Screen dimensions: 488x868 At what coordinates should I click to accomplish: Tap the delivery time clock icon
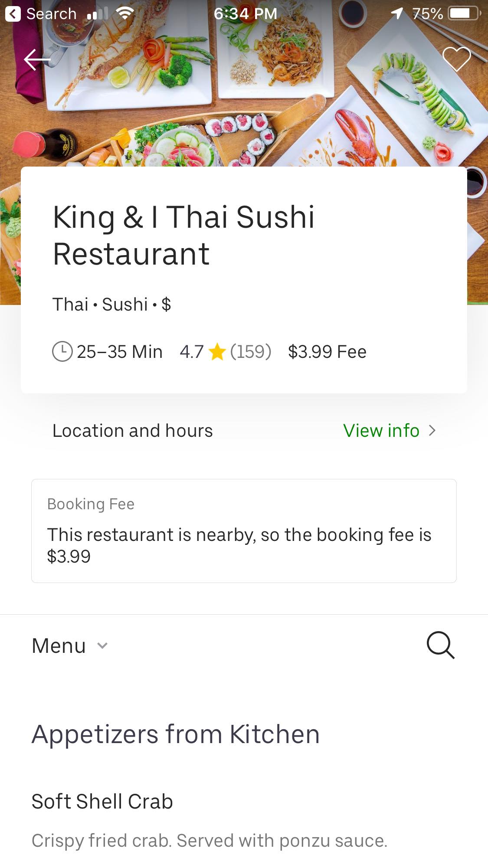pyautogui.click(x=62, y=351)
